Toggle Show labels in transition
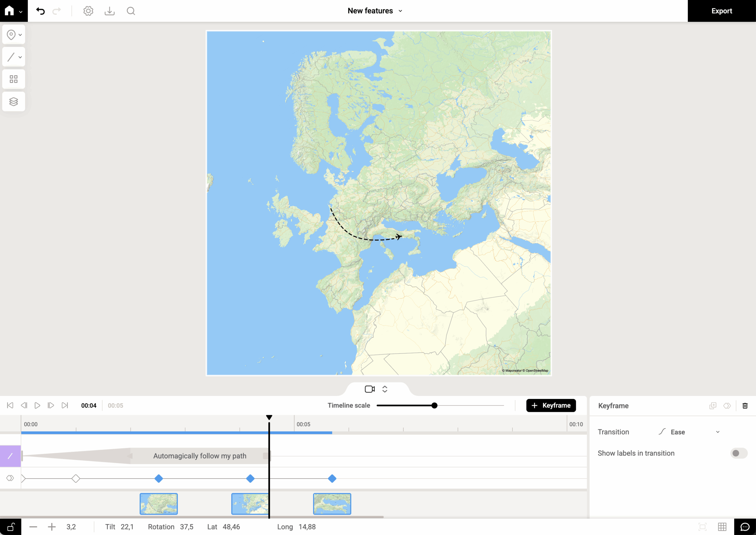Screen dimensions: 756x535 pos(739,453)
